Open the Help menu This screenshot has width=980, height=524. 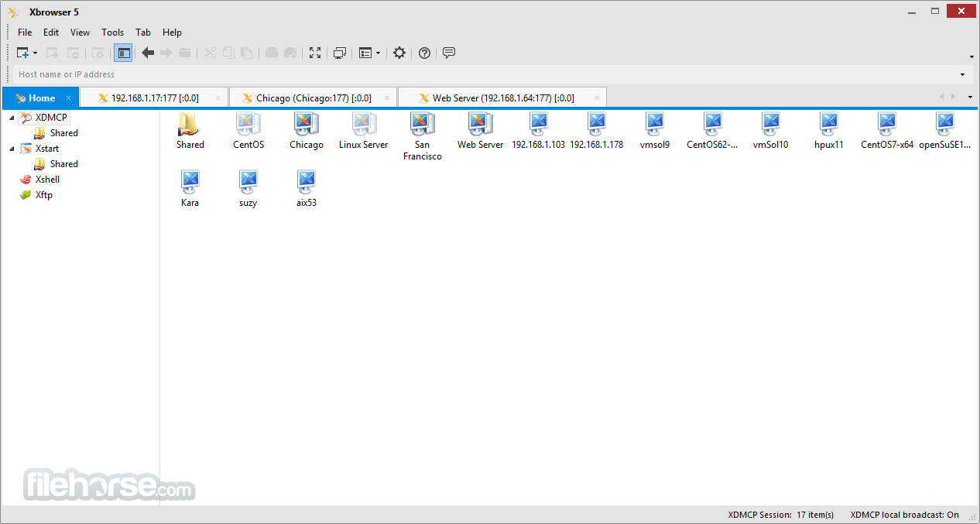click(x=172, y=33)
